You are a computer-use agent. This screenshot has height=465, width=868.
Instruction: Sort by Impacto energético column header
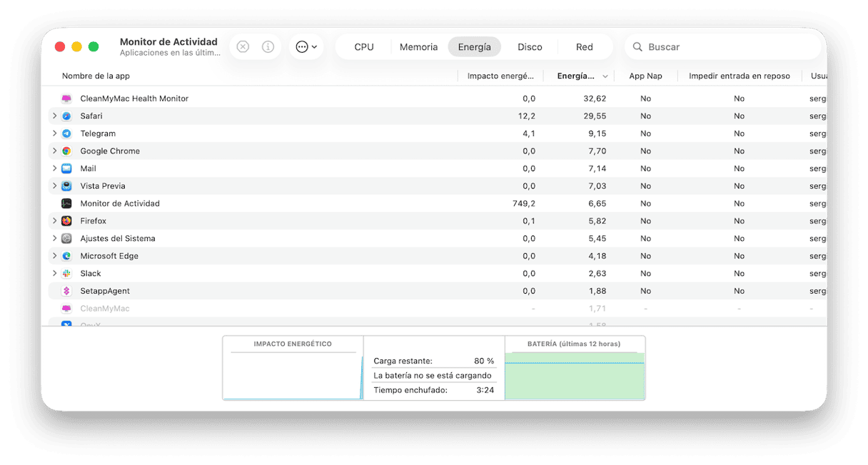point(500,76)
